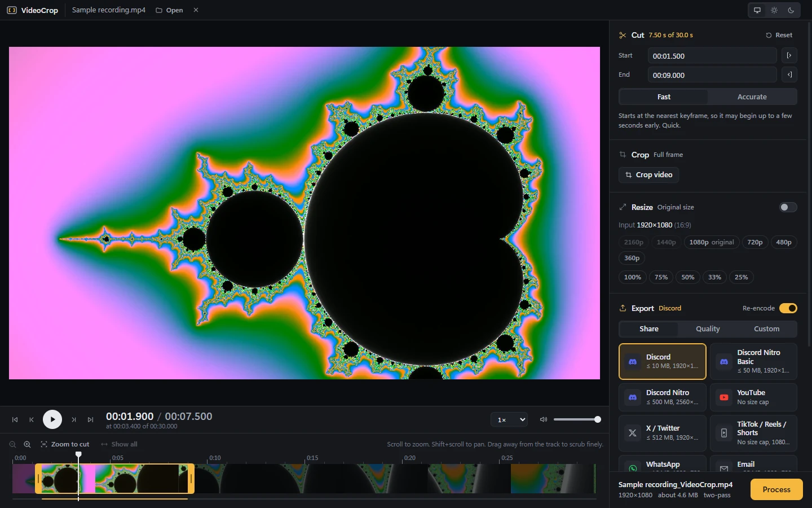This screenshot has width=812, height=508.
Task: Set End to current playhead position
Action: coord(789,75)
